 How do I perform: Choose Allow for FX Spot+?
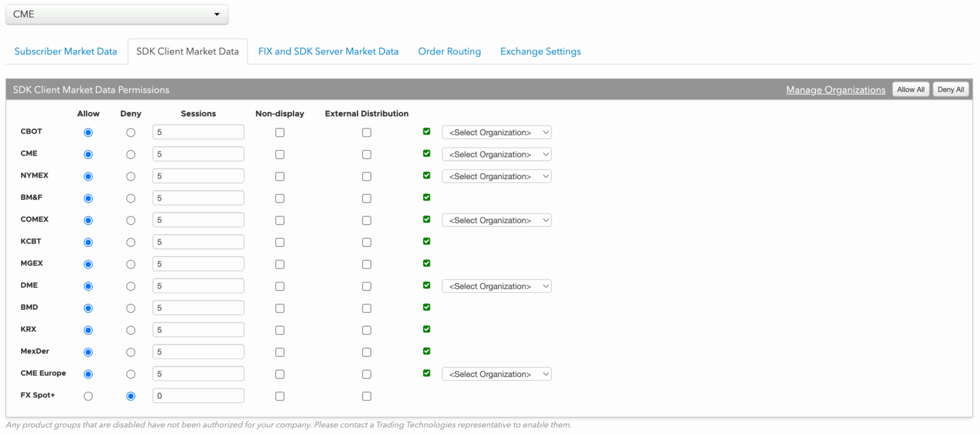[88, 396]
